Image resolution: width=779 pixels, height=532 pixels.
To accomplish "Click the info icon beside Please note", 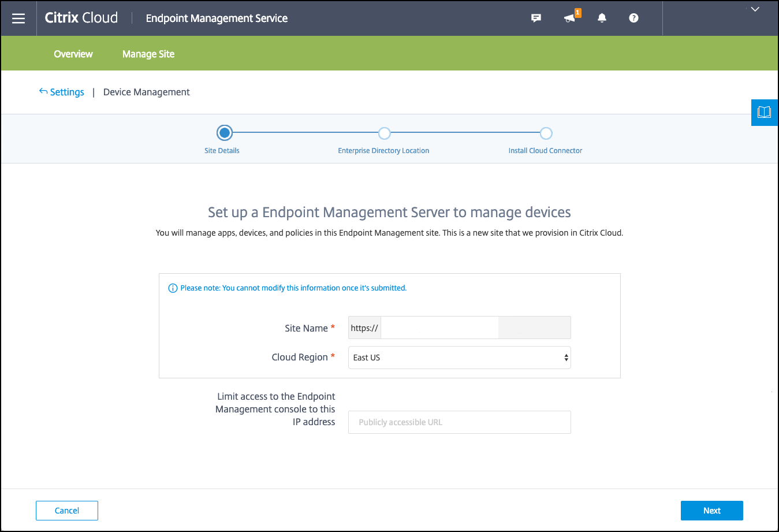I will 173,288.
